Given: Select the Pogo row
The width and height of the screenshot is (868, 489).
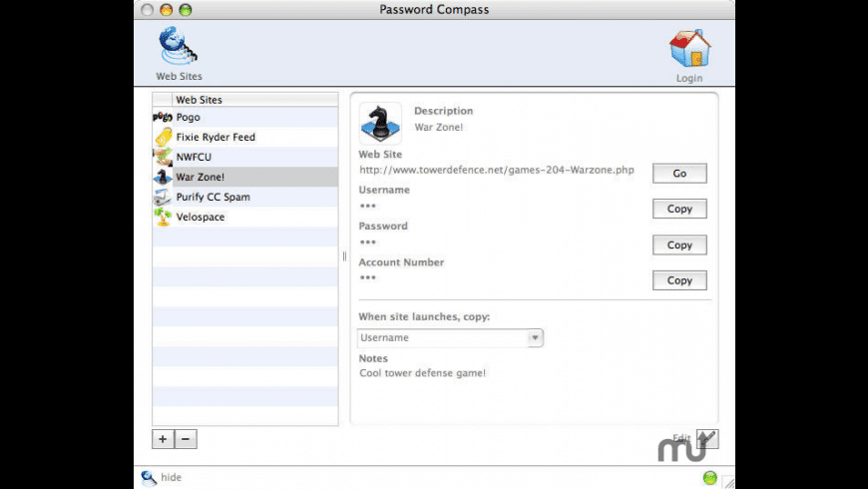Looking at the screenshot, I should (x=245, y=117).
